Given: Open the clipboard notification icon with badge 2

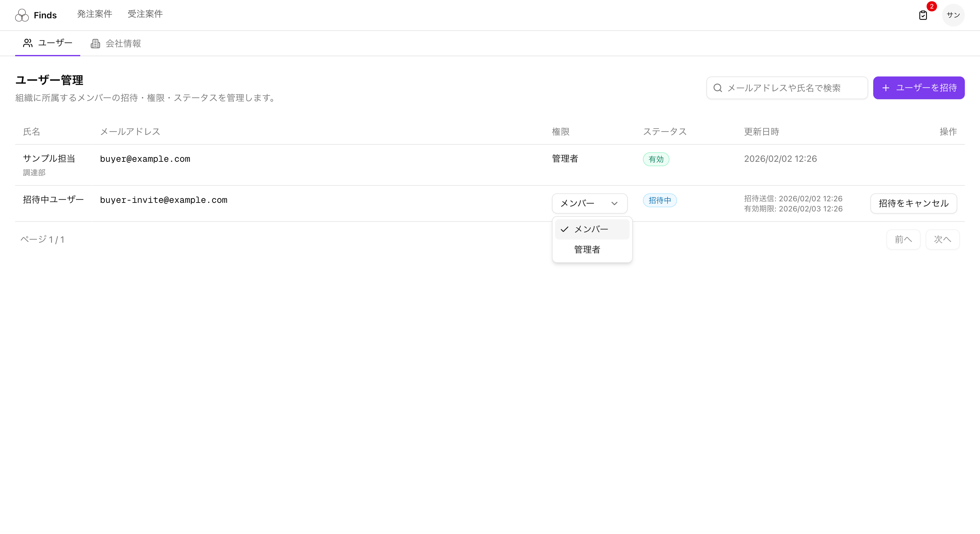Looking at the screenshot, I should coord(923,15).
